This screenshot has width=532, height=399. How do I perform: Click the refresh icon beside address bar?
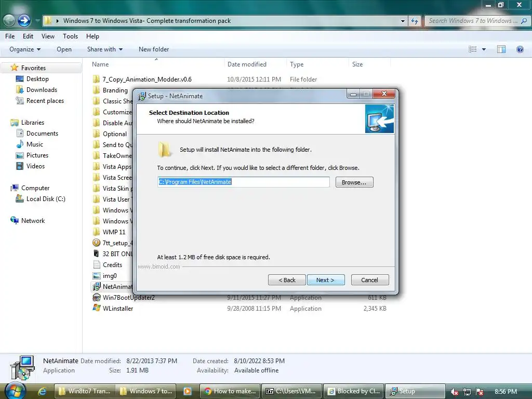click(x=415, y=21)
